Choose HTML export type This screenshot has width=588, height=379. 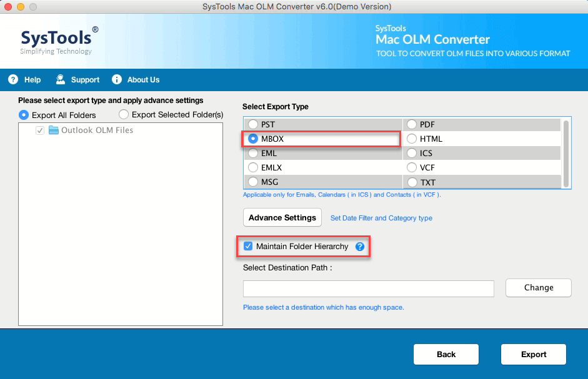[412, 139]
